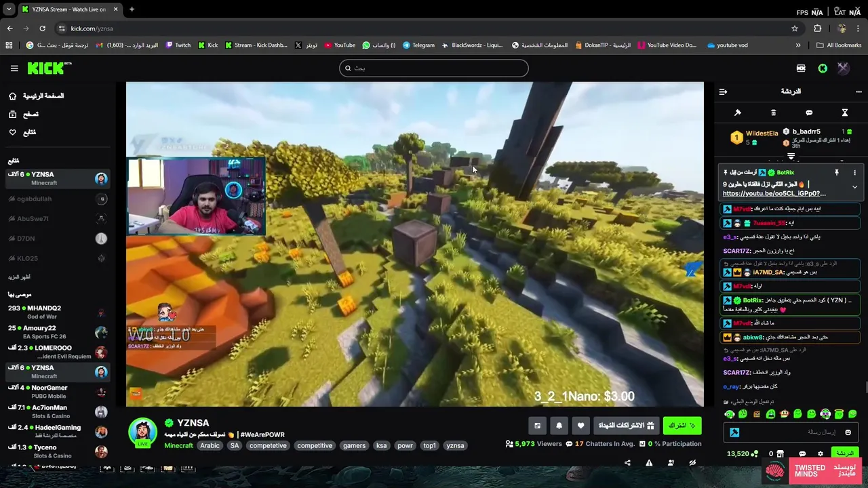This screenshot has width=868, height=488.
Task: Click the green subscribe button
Action: coord(682,426)
